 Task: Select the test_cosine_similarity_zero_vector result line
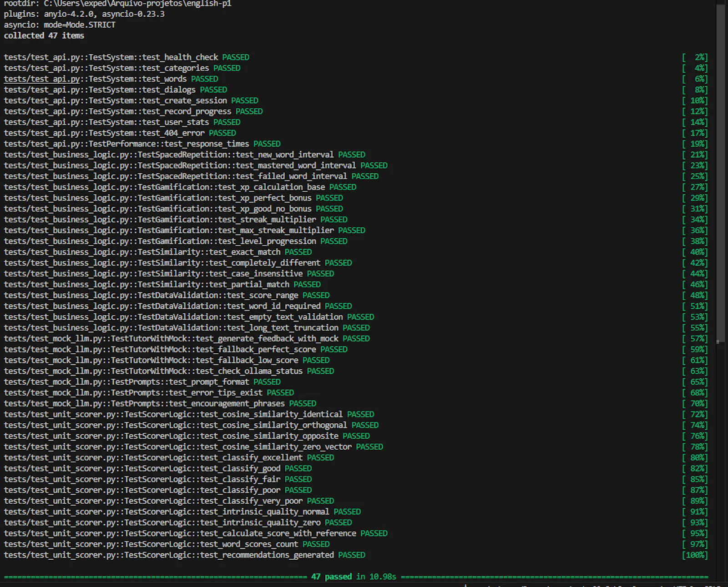[193, 447]
